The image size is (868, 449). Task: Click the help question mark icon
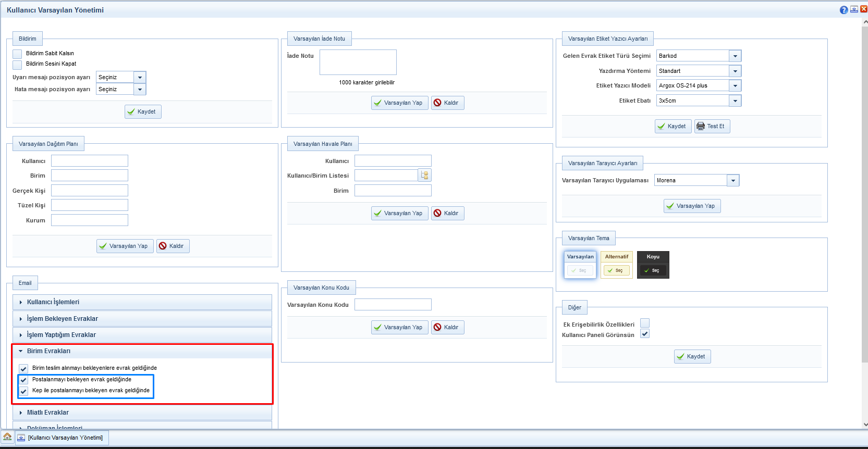click(843, 10)
